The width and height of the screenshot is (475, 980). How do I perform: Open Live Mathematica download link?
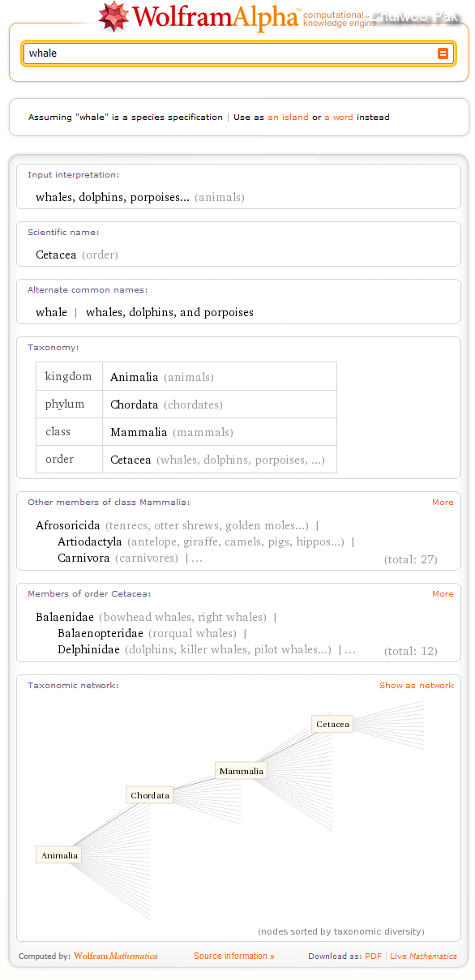click(x=423, y=956)
